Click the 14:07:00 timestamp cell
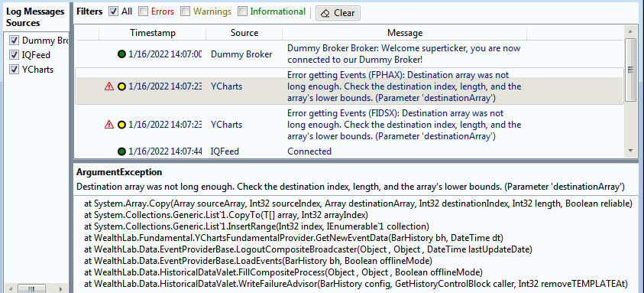Screen dimensions: 644x293 click(x=165, y=54)
